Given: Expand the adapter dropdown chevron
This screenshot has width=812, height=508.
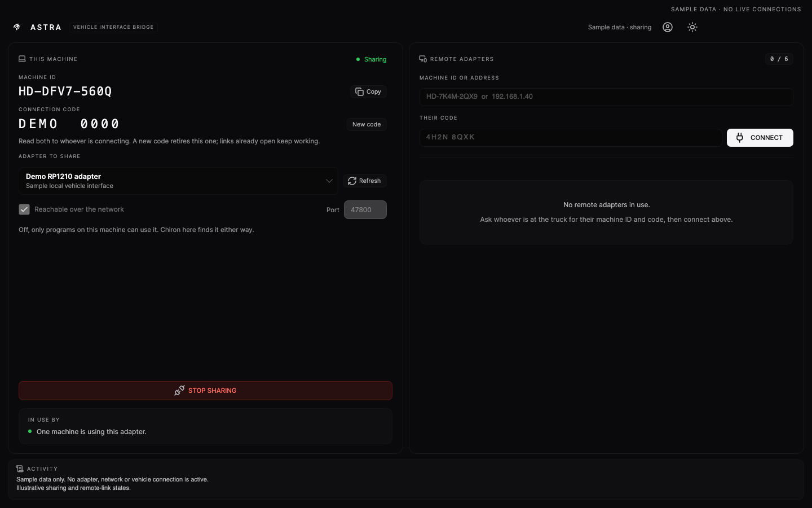Looking at the screenshot, I should pos(329,181).
